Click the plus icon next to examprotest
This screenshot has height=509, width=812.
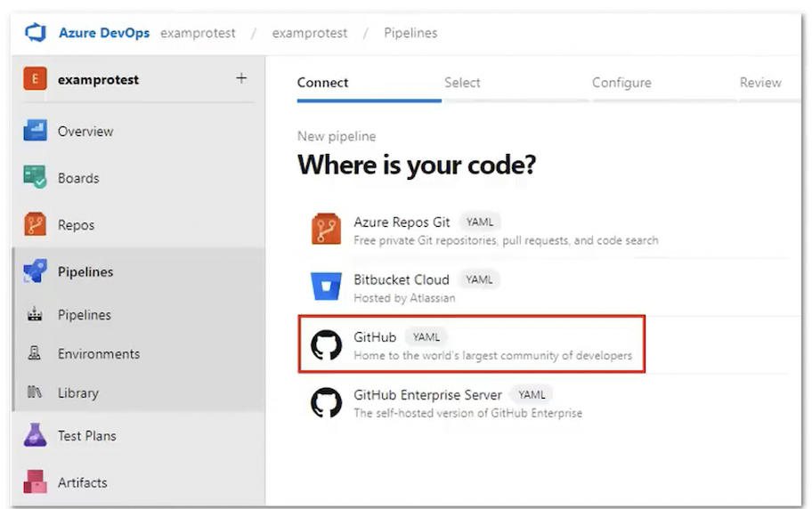coord(241,78)
